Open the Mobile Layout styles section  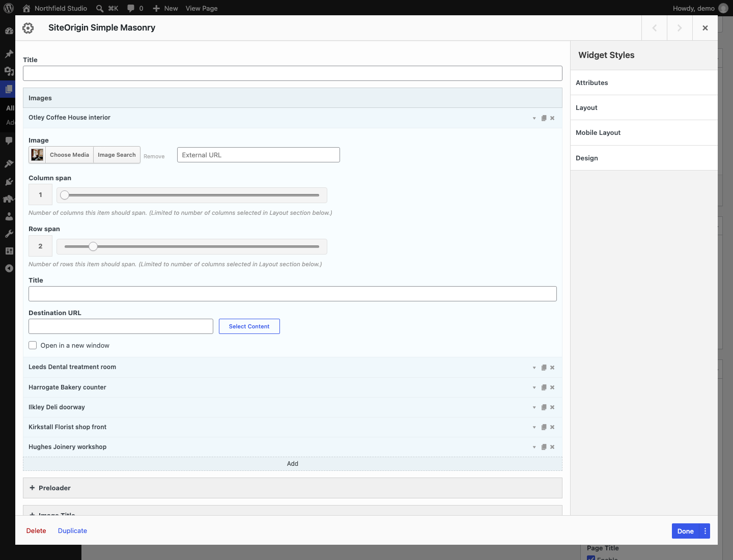click(x=644, y=132)
